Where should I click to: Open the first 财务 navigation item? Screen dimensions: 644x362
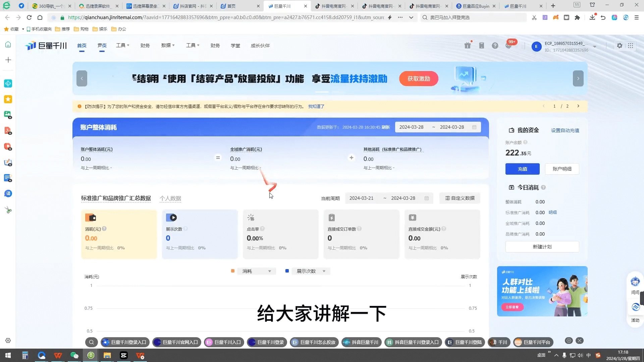[x=145, y=46]
